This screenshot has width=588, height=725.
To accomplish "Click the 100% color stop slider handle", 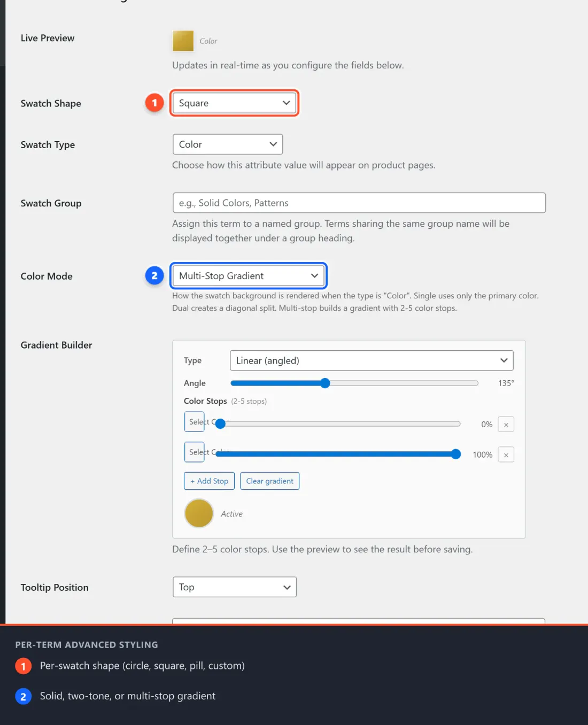I will [x=456, y=454].
